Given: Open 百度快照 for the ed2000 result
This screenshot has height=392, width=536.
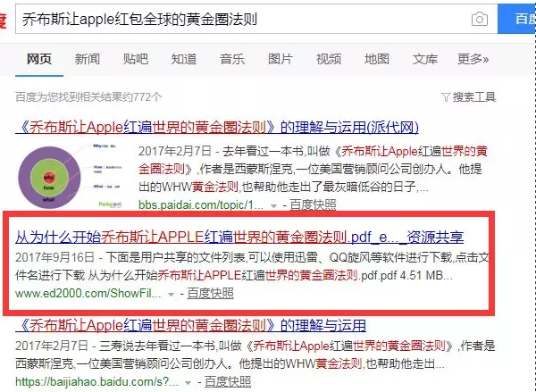Looking at the screenshot, I should (x=210, y=293).
